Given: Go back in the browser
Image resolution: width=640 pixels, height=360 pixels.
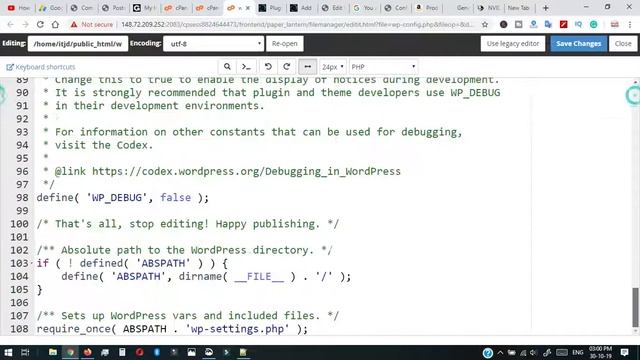Looking at the screenshot, I should [10, 24].
